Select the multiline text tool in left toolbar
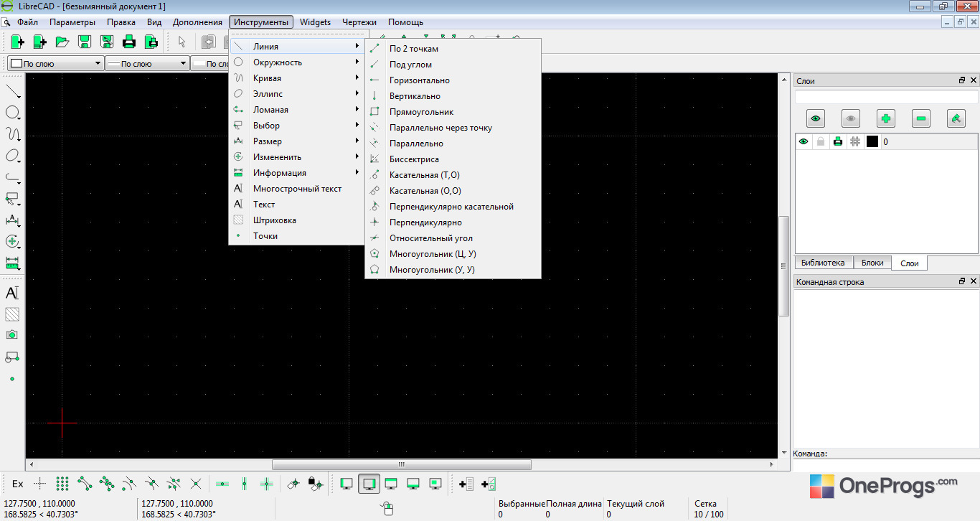Screen dimensions: 980x521 [x=12, y=293]
